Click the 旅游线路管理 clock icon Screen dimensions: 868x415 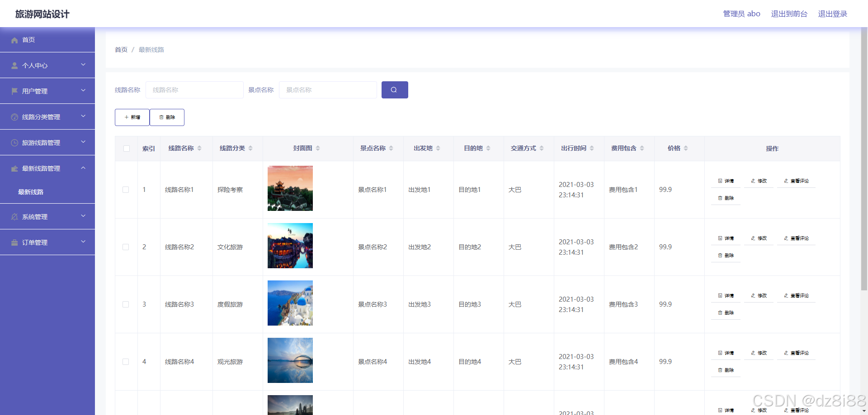click(x=15, y=142)
